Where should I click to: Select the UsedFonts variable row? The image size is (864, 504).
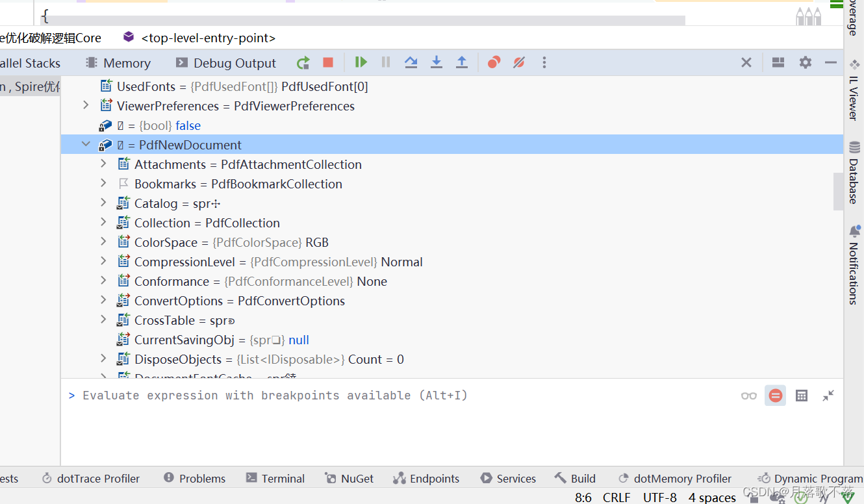(x=452, y=86)
